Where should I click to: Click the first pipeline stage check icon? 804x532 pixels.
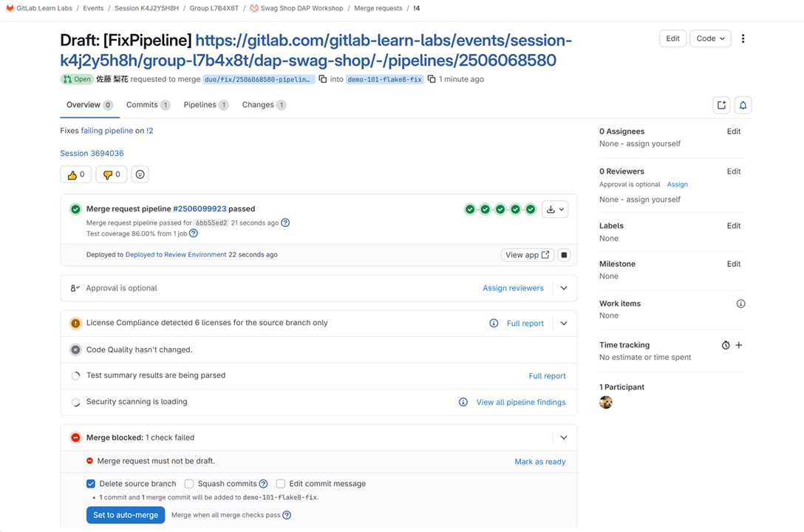(470, 209)
